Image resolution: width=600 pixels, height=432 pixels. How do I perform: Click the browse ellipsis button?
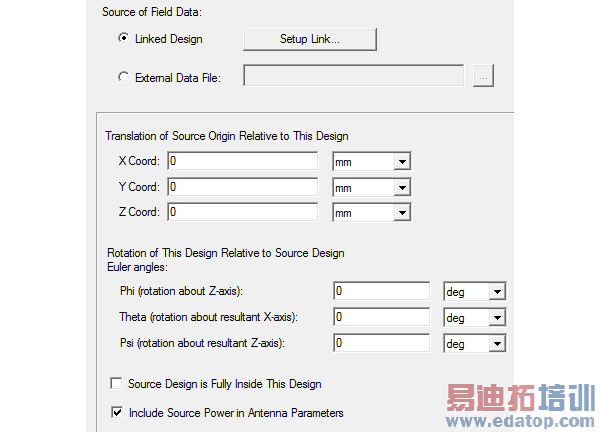coord(484,77)
